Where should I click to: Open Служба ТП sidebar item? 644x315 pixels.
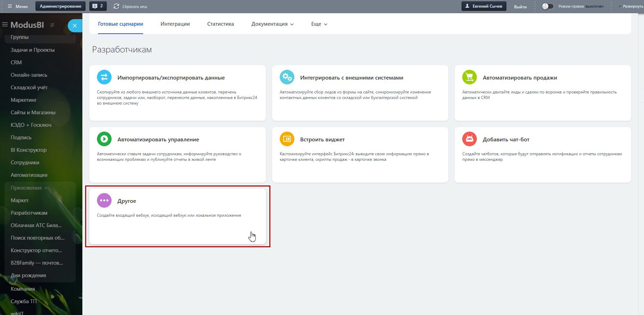24,301
